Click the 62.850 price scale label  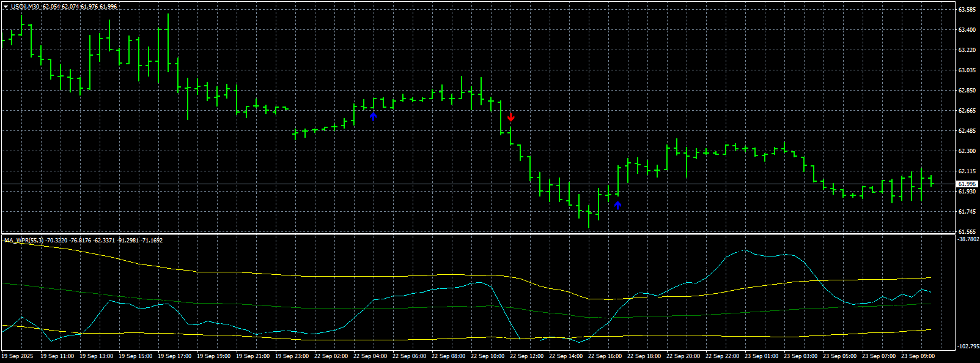click(x=967, y=91)
